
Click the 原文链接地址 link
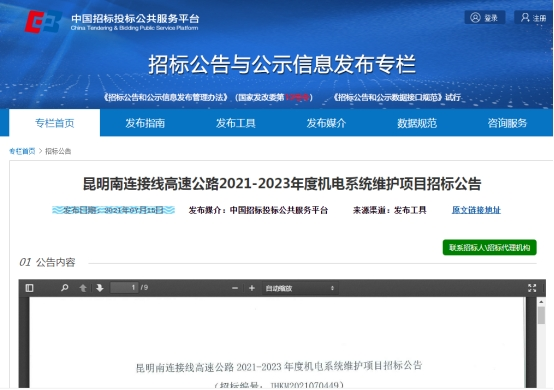click(476, 210)
